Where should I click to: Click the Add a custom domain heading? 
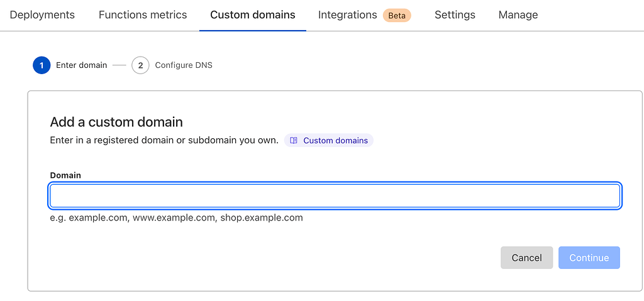[x=116, y=122]
